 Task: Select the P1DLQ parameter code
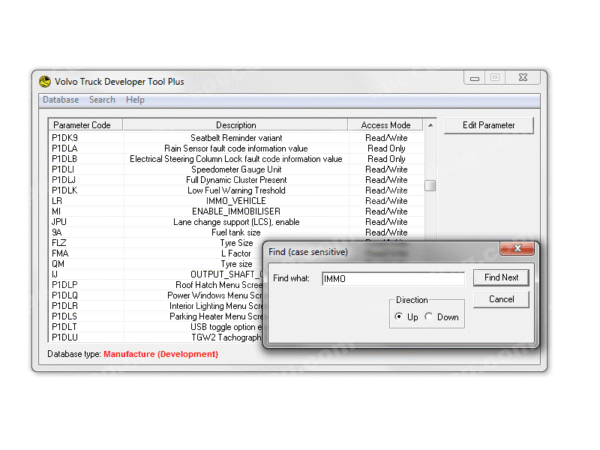coord(65,295)
